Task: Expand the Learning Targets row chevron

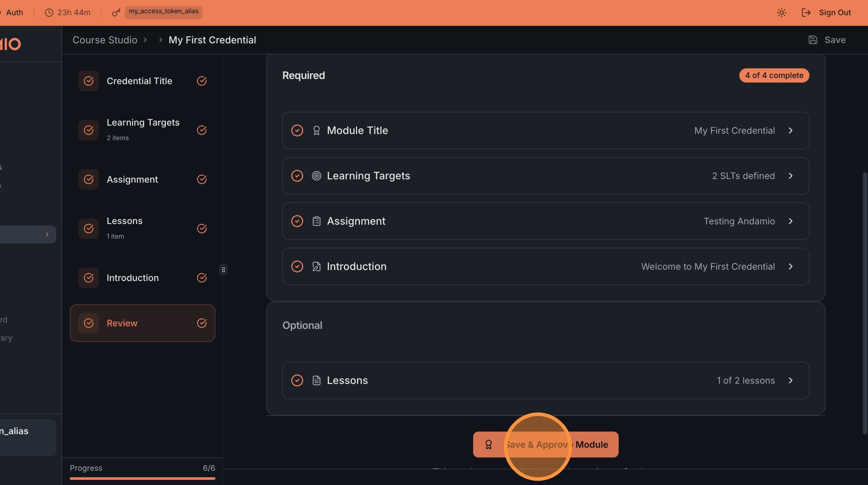Action: coord(791,176)
